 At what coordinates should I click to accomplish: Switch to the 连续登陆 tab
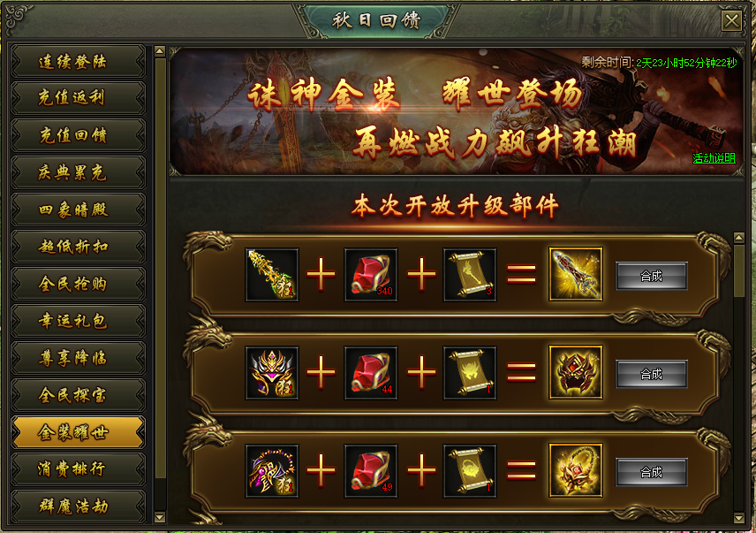click(78, 61)
